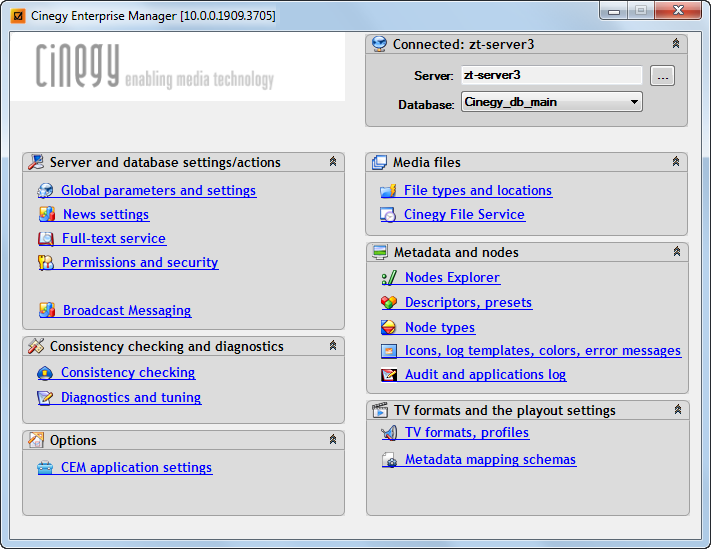Click the Broadcast Messaging icon

pyautogui.click(x=47, y=310)
